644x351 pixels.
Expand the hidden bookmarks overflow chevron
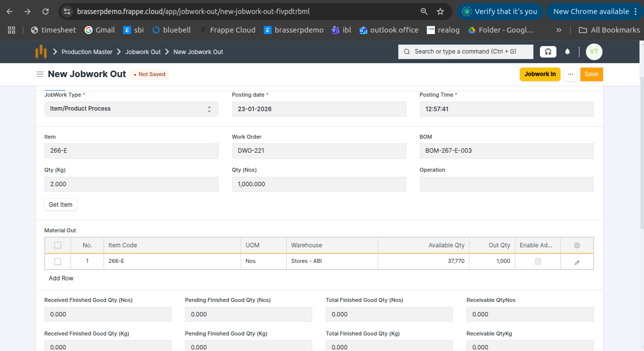(x=558, y=30)
